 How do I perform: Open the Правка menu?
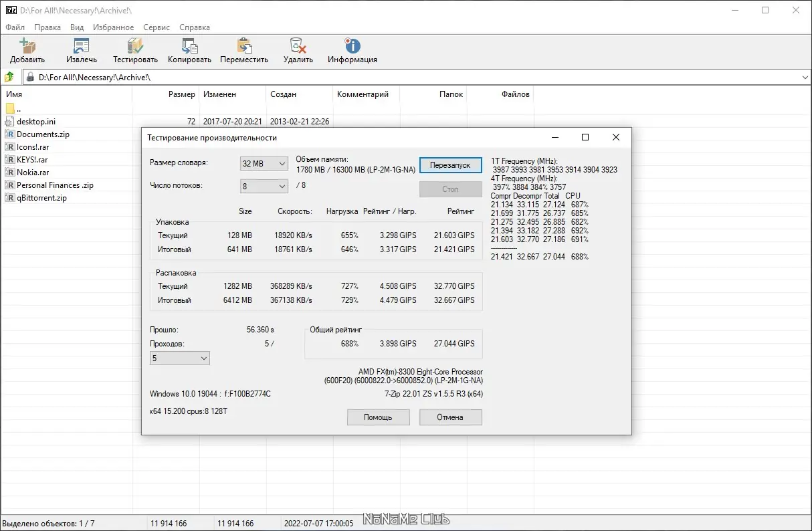pyautogui.click(x=47, y=27)
